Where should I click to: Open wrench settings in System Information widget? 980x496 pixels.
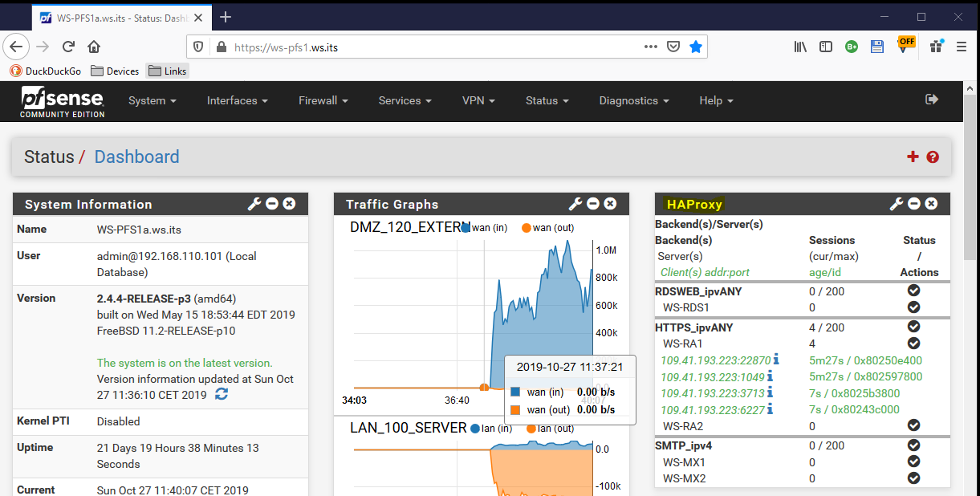254,204
